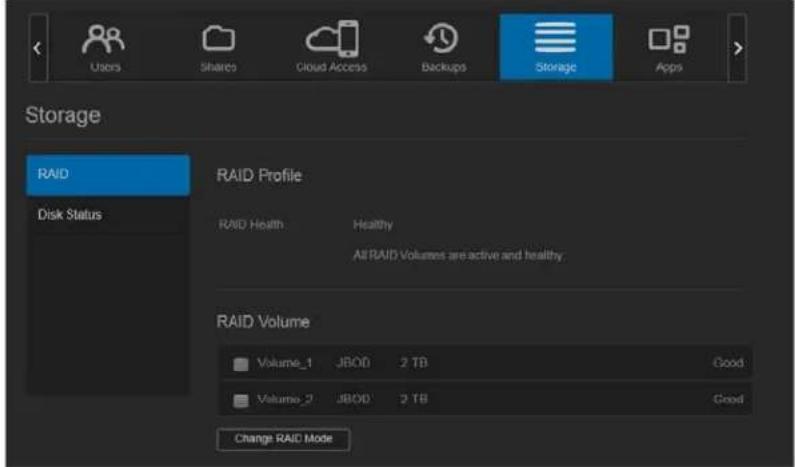Click JBOD type for Volume_2

pyautogui.click(x=353, y=400)
